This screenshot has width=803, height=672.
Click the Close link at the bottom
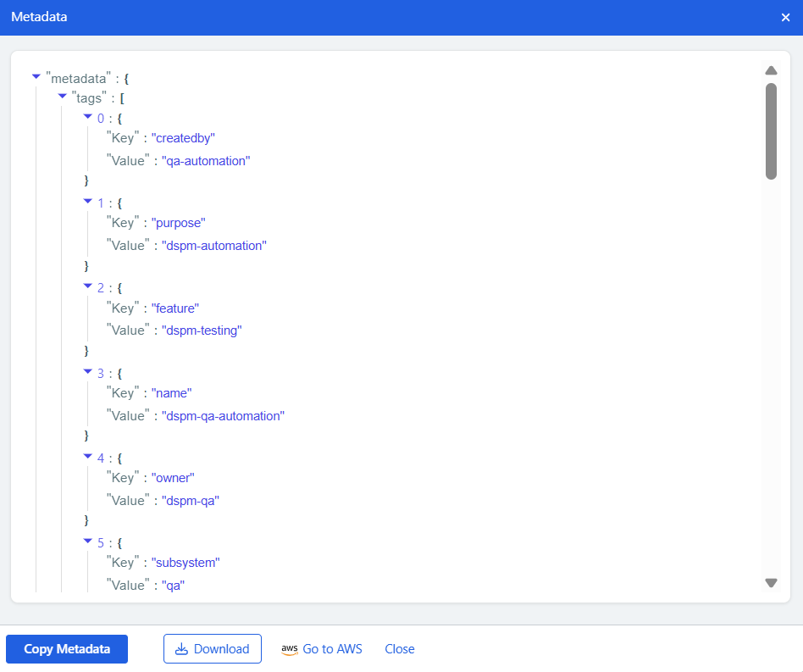(x=399, y=648)
